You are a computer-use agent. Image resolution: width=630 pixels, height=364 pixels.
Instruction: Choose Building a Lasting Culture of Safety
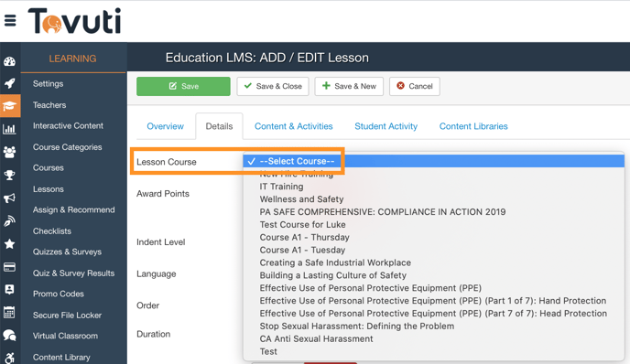point(433,275)
